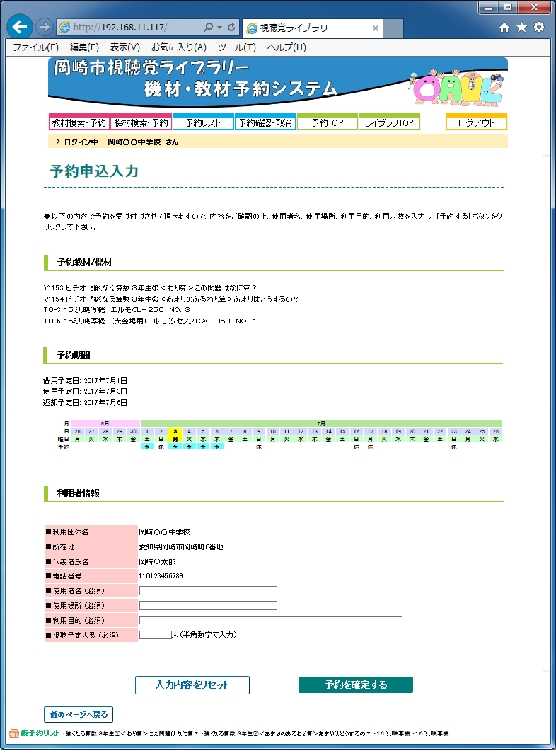Go to 教材検索・予約 navigation tab
556x756 pixels.
point(79,122)
